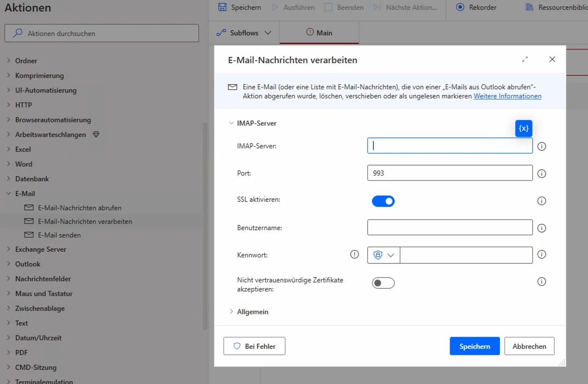Expand the Excel actions group

pyautogui.click(x=8, y=149)
